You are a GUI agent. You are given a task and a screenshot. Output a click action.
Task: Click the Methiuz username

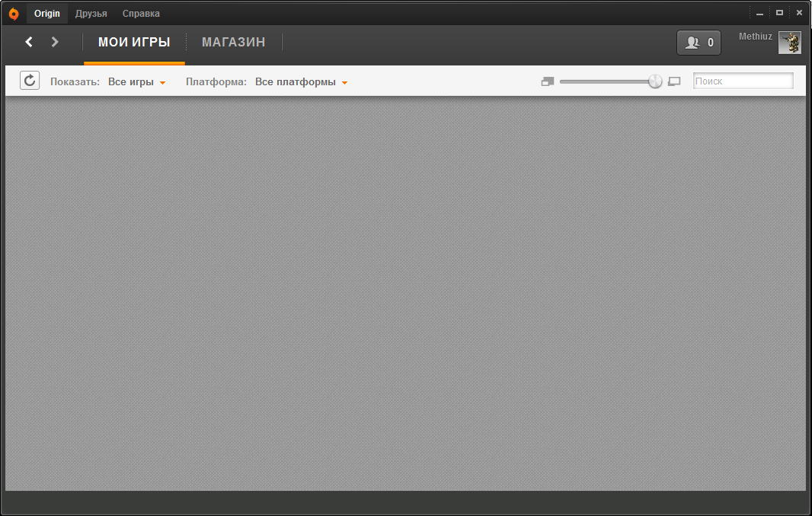(x=755, y=37)
